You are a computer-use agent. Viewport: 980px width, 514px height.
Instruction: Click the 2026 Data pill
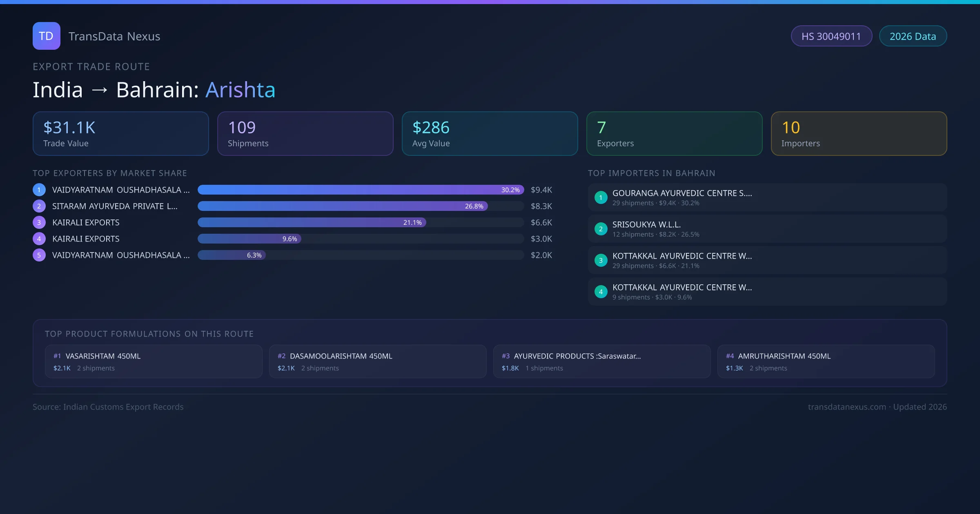(x=913, y=36)
